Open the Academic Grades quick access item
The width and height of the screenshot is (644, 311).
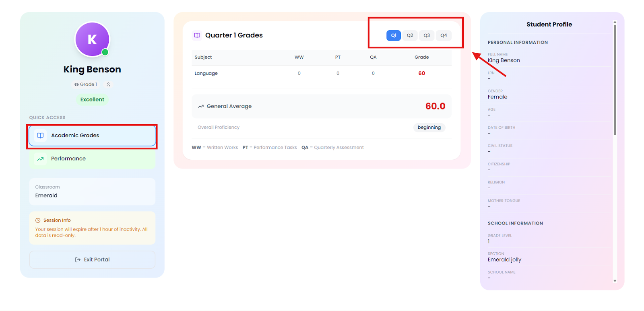92,136
